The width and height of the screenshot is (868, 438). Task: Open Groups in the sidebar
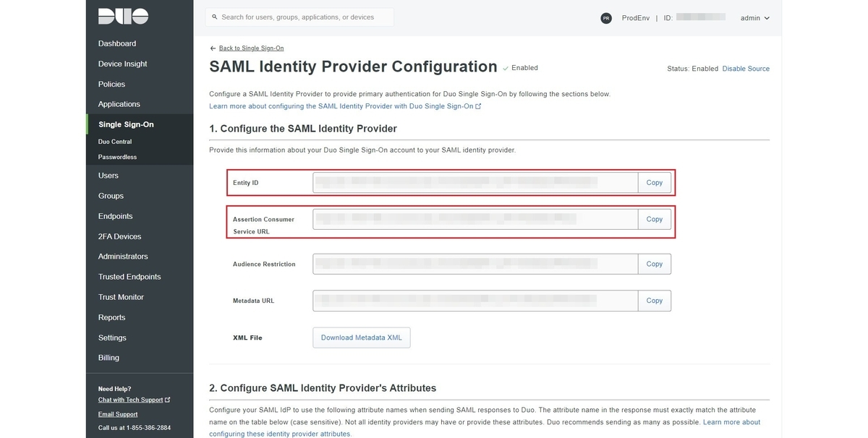click(x=111, y=196)
